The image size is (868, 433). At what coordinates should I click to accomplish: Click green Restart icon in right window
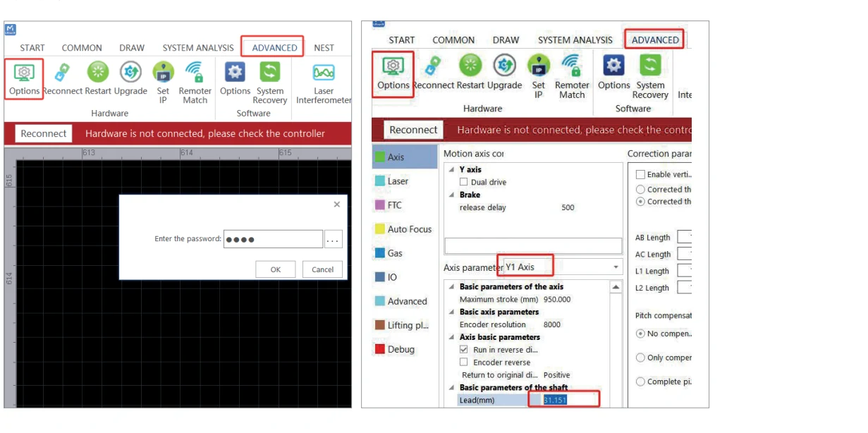click(x=470, y=66)
